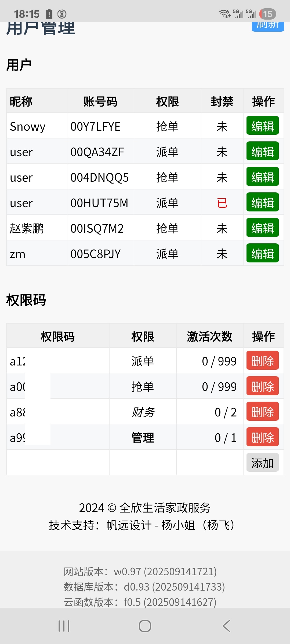Edit banned account 00HUT75M
The height and width of the screenshot is (644, 290).
263,202
